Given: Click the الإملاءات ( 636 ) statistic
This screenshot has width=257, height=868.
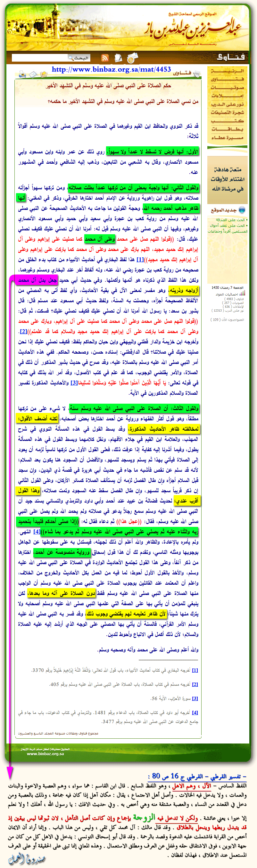Looking at the screenshot, I should click(x=234, y=307).
